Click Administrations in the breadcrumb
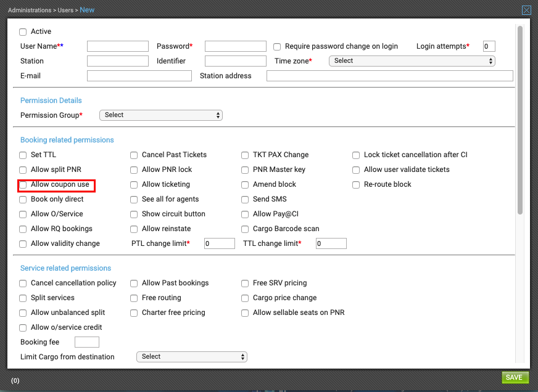The width and height of the screenshot is (538, 392). point(30,10)
